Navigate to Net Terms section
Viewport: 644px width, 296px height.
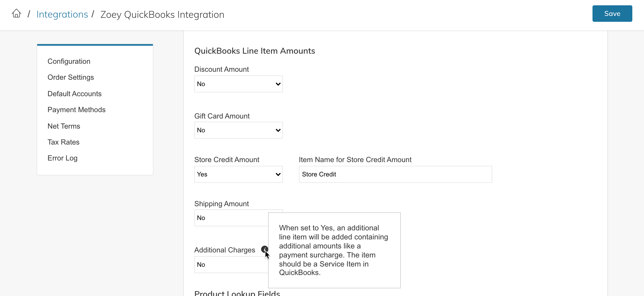(x=64, y=126)
